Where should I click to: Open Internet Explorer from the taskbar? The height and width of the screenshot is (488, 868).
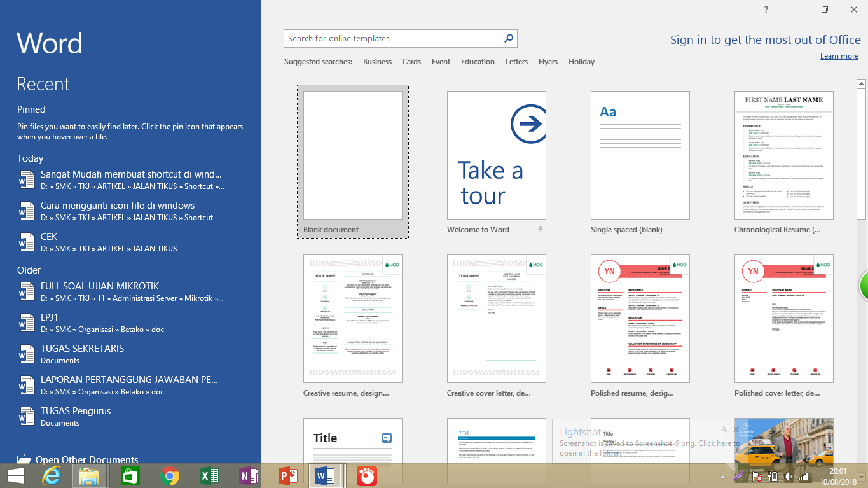(x=52, y=476)
